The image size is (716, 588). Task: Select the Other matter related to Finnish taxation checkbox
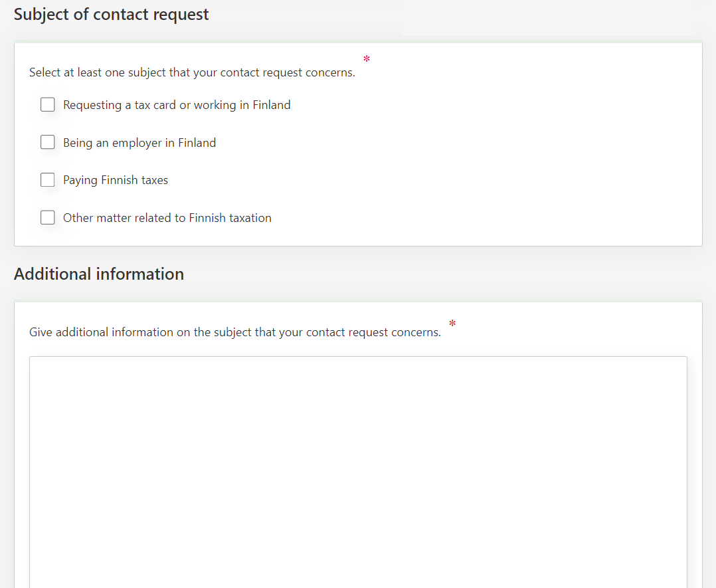[48, 218]
